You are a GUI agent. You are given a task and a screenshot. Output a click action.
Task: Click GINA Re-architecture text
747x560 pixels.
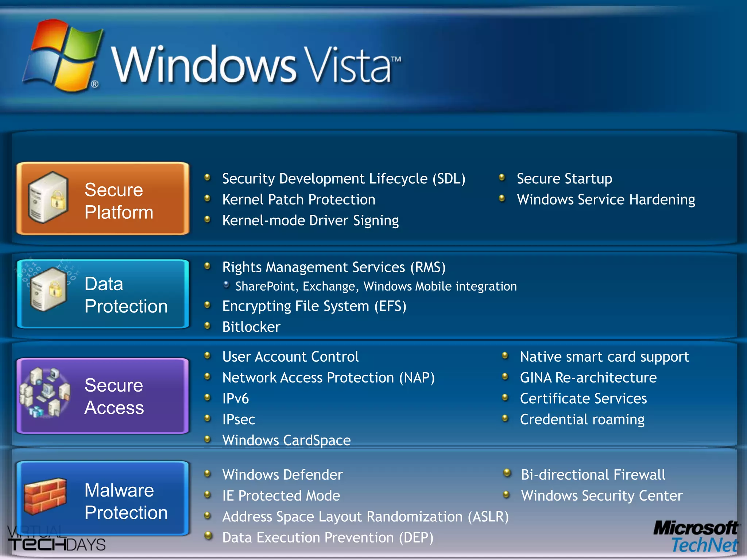coord(588,378)
